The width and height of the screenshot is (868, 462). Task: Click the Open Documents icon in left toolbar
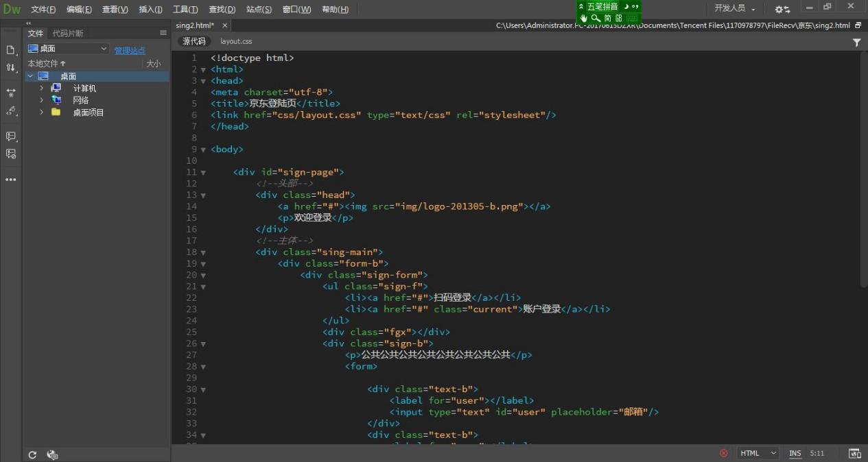click(x=11, y=50)
